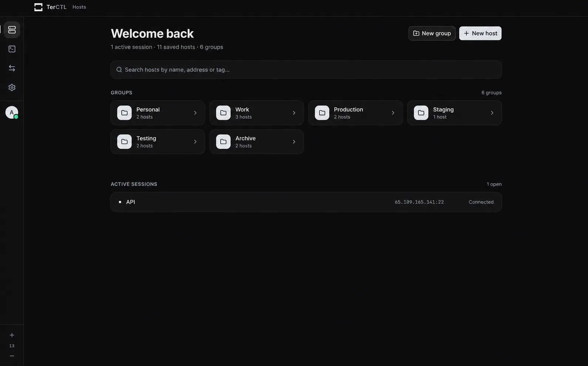This screenshot has width=588, height=366.
Task: Click the Welcome back heading
Action: pos(152,33)
